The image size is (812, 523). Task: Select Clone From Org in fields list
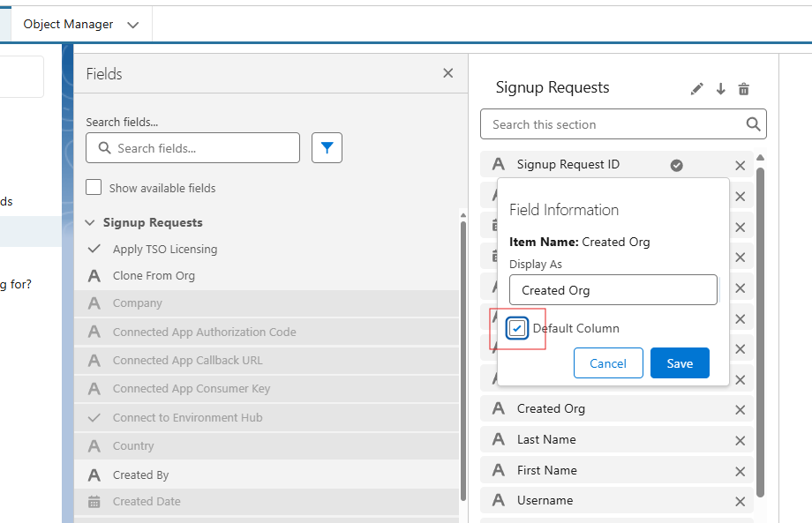154,276
